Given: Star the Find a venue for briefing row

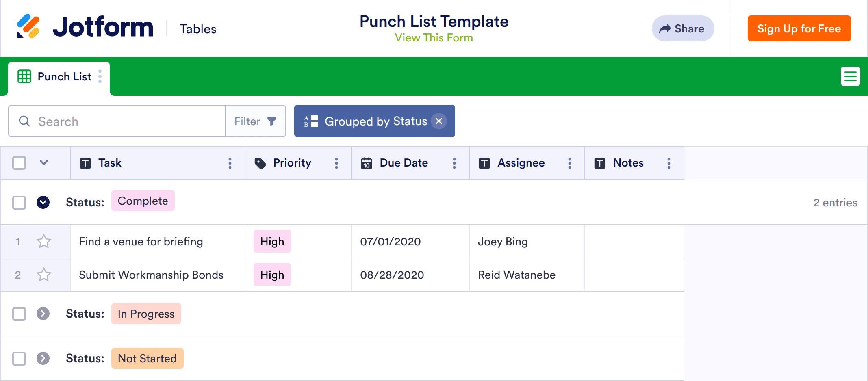Looking at the screenshot, I should pyautogui.click(x=44, y=242).
